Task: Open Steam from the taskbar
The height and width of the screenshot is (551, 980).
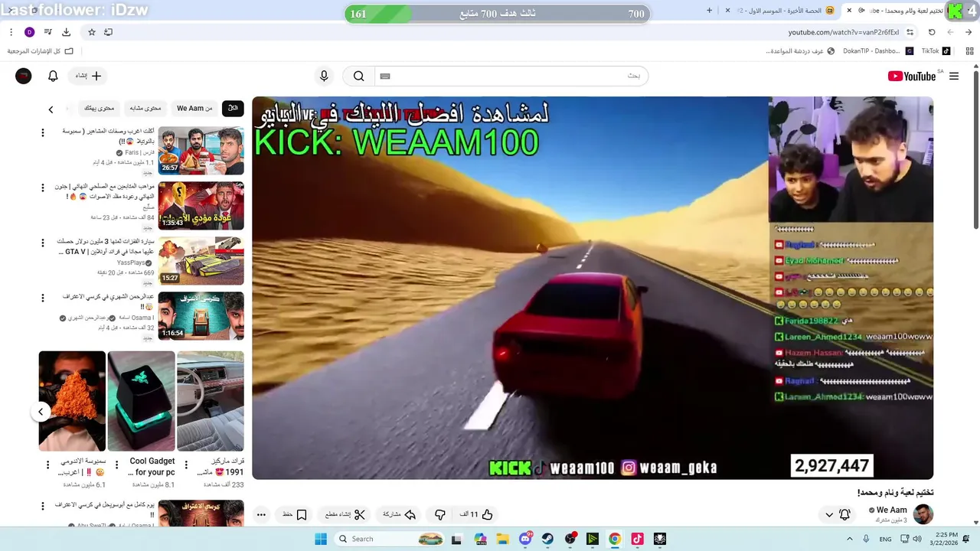Action: pos(547,539)
